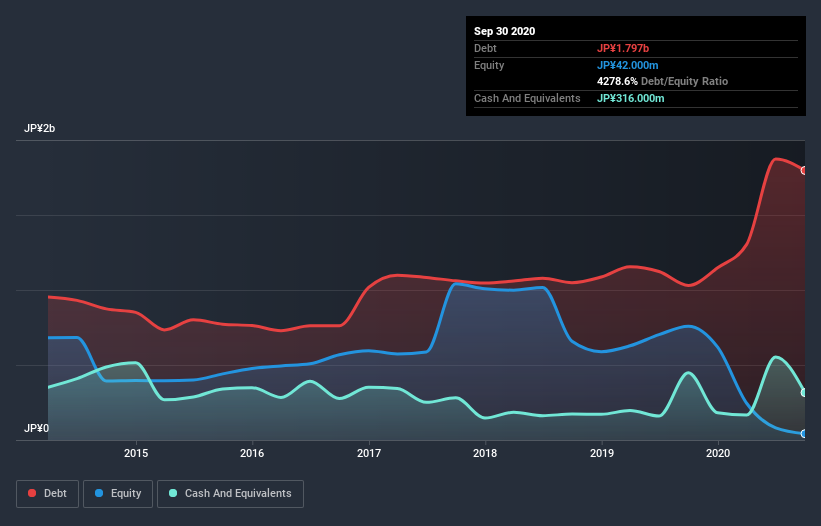Toggle the Cash And Equivalents legend button
The image size is (821, 526).
tap(230, 494)
